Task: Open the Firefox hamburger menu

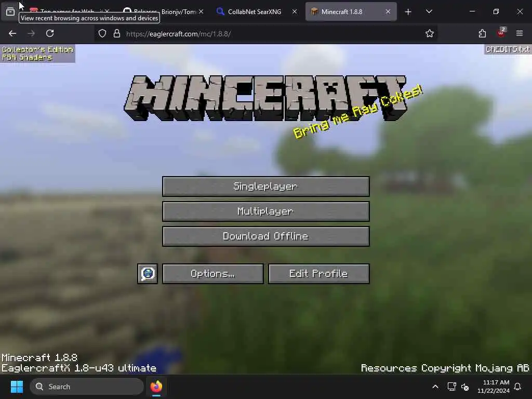Action: [520, 33]
